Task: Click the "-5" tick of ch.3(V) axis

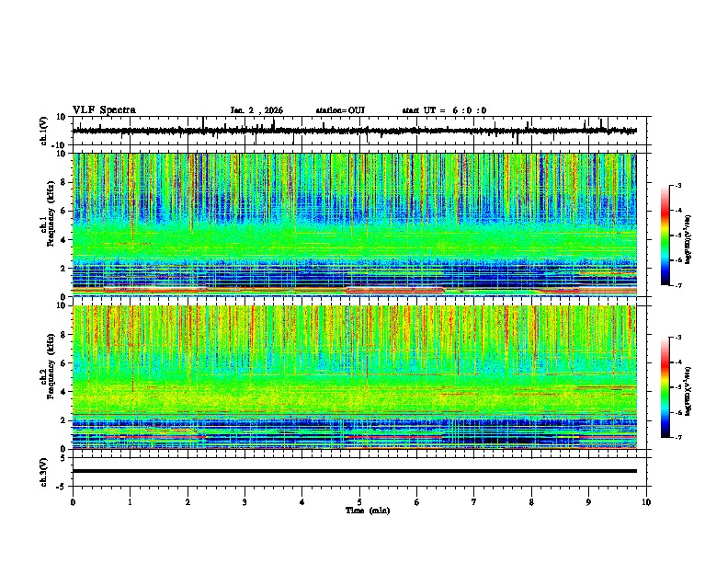Action: pyautogui.click(x=63, y=487)
